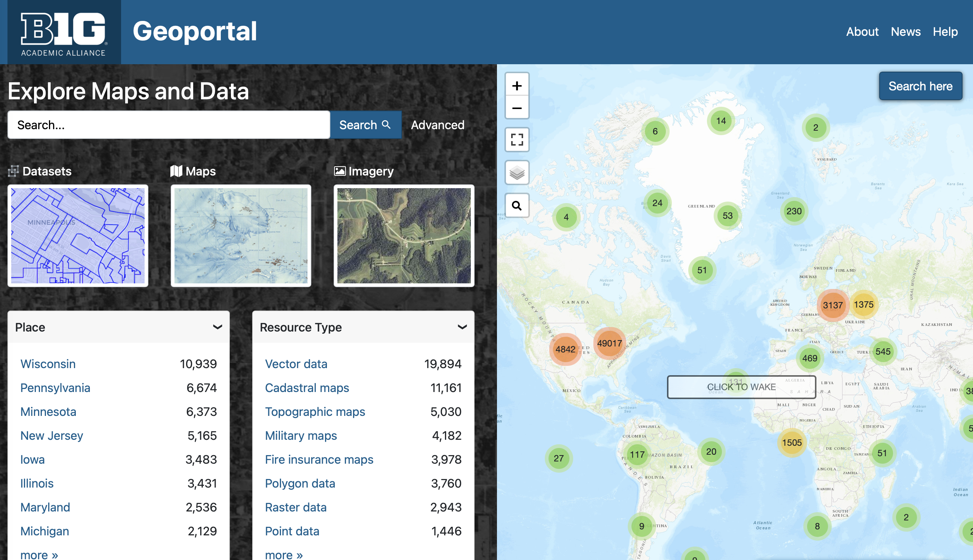Click the Big Ten Academic Alliance logo
This screenshot has height=560, width=973.
[64, 33]
